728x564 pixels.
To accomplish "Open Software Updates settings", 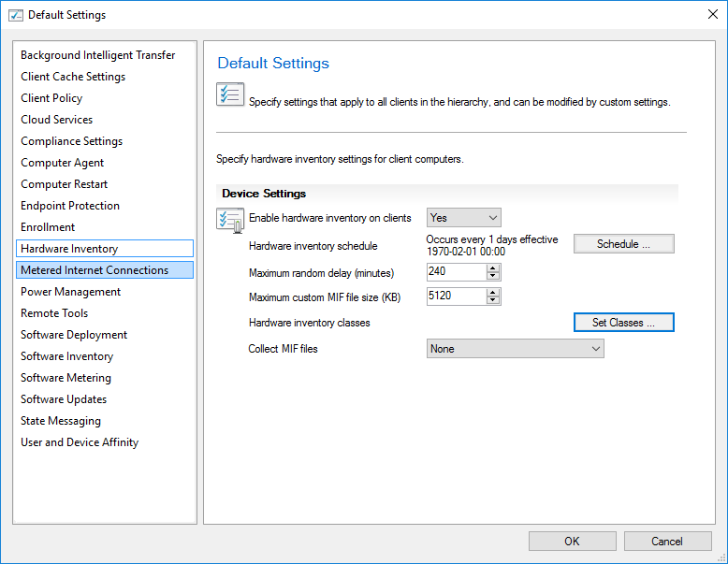I will (x=105, y=399).
